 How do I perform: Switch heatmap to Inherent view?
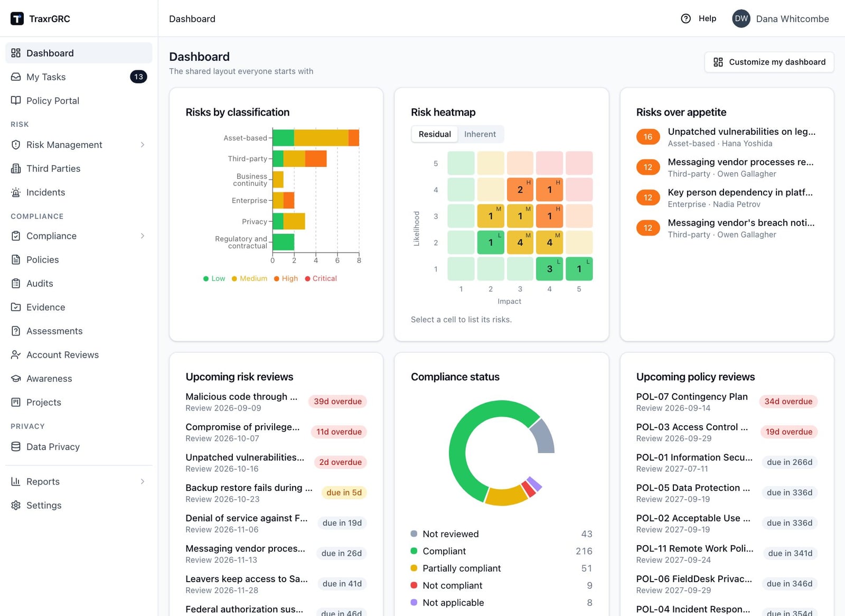coord(480,134)
